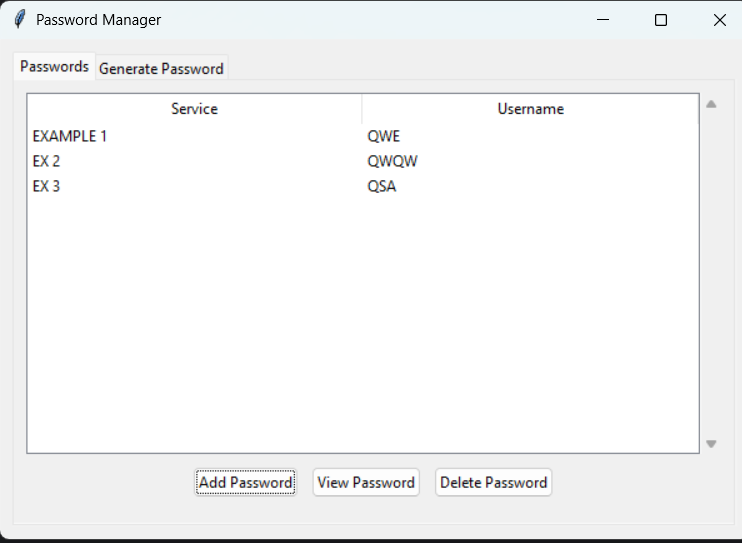This screenshot has height=543, width=742.
Task: Click the feather icon in the title bar
Action: tap(19, 20)
